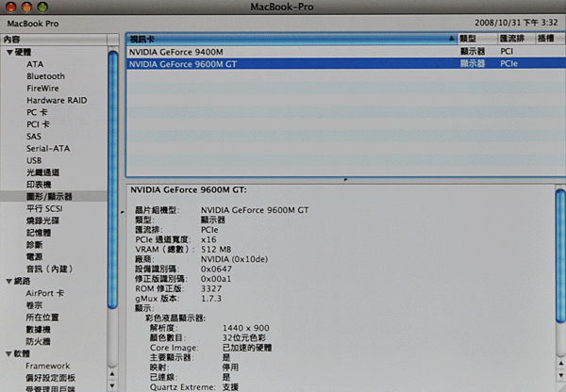
Task: Select FireWire in the sidebar
Action: (42, 89)
